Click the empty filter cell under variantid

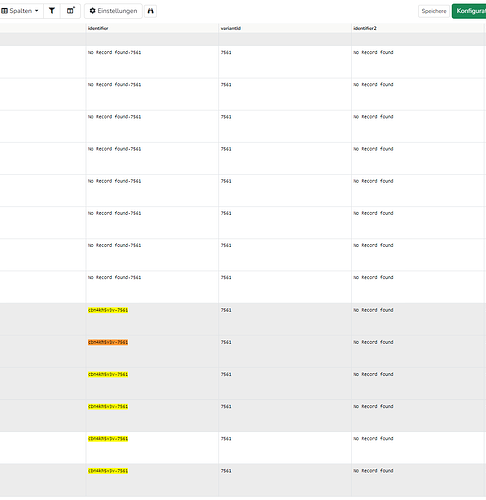point(285,39)
